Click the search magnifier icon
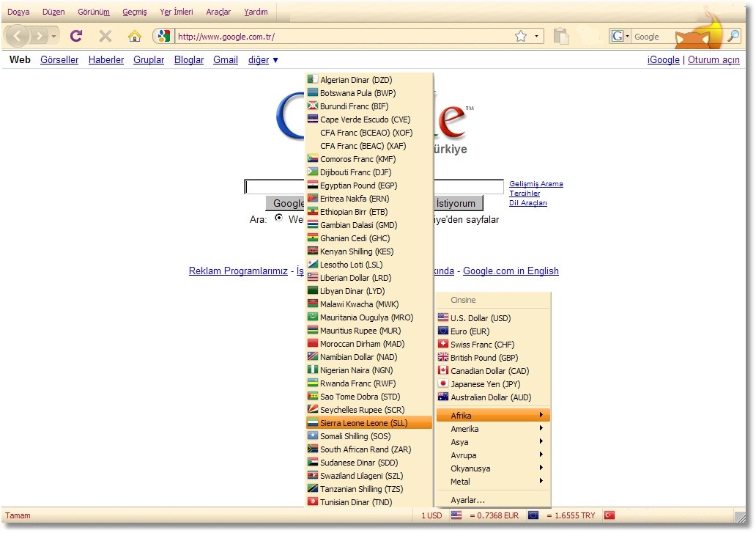The width and height of the screenshot is (756, 533). (733, 36)
